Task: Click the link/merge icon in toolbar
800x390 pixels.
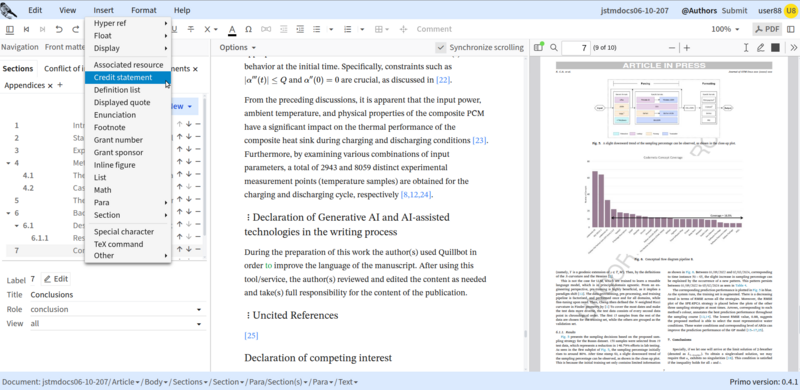Action: click(266, 30)
